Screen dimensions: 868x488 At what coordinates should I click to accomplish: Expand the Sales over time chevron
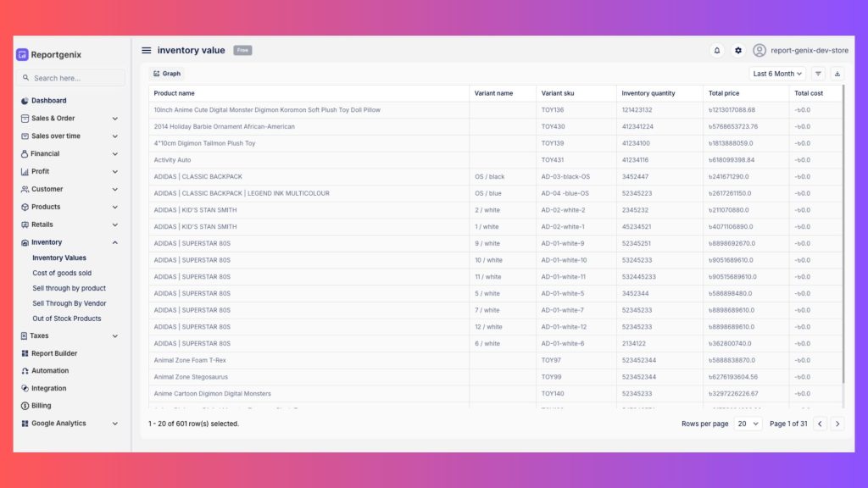tap(115, 136)
